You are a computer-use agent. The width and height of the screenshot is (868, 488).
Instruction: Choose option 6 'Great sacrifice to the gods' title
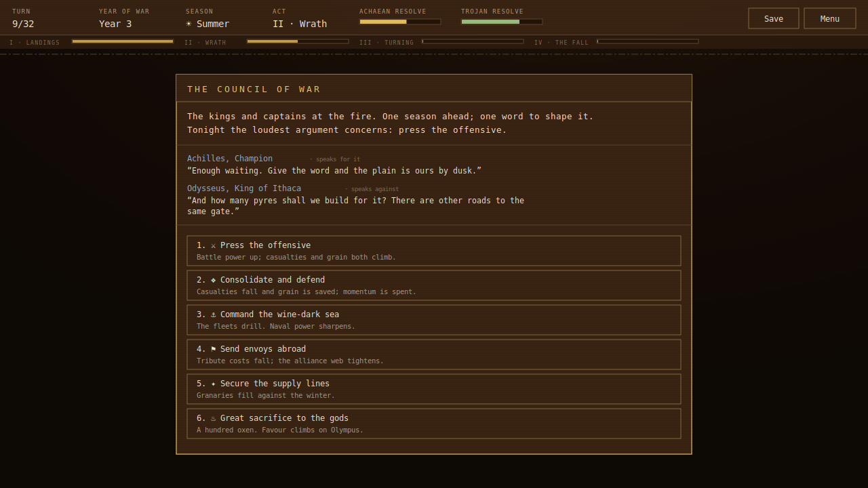click(284, 418)
